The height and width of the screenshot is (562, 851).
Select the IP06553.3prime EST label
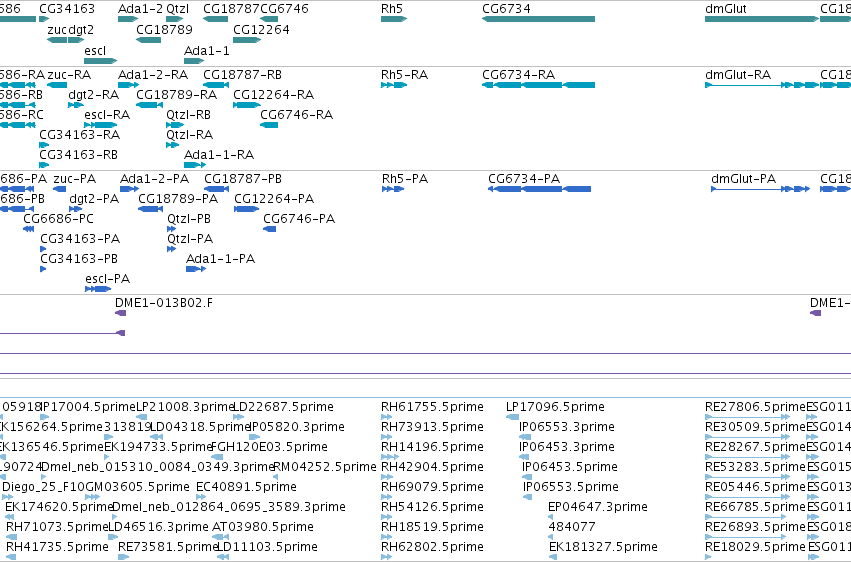coord(567,427)
